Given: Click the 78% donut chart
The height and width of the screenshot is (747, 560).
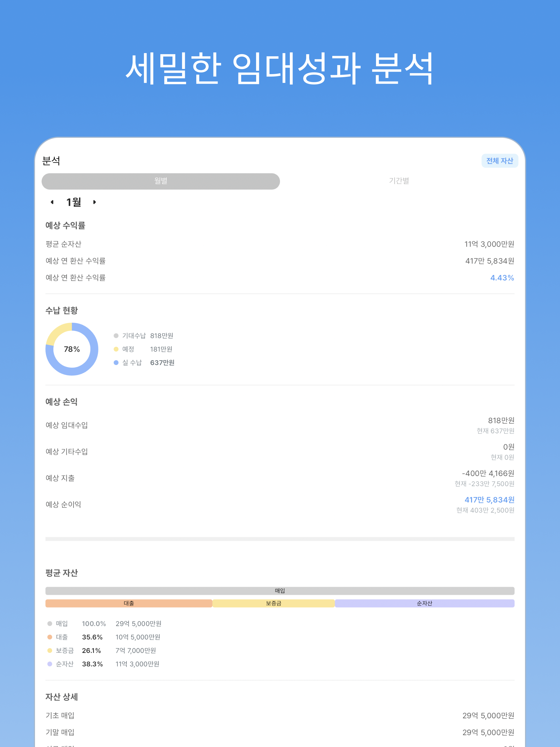Looking at the screenshot, I should [72, 349].
